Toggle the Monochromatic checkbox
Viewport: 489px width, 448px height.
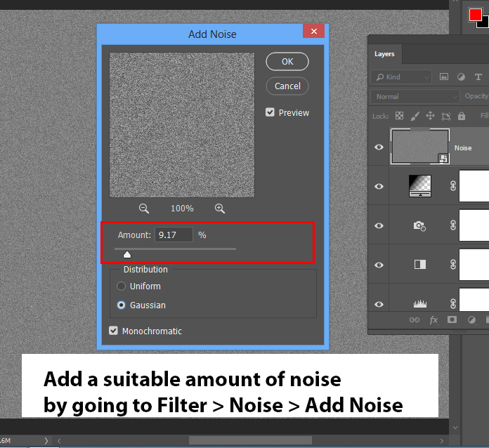point(114,331)
